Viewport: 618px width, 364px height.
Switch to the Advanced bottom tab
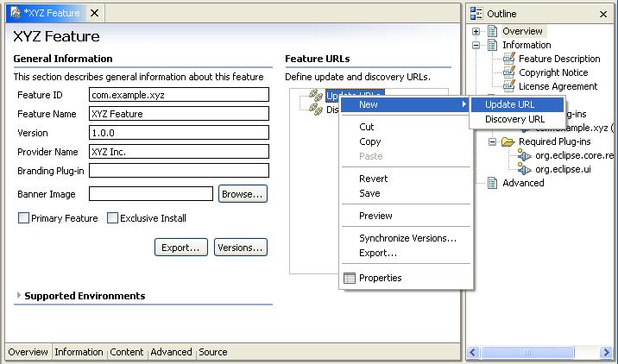click(x=171, y=352)
